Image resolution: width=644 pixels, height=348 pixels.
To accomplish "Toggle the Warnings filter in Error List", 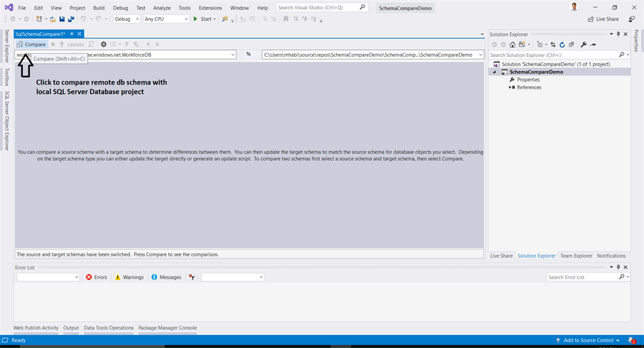I will tap(130, 277).
